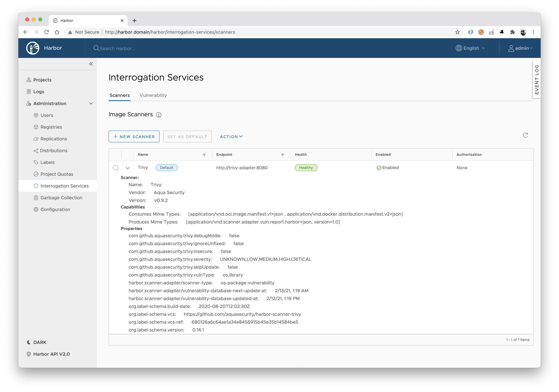This screenshot has width=559, height=392.
Task: Click the Configuration gear icon
Action: coord(36,209)
